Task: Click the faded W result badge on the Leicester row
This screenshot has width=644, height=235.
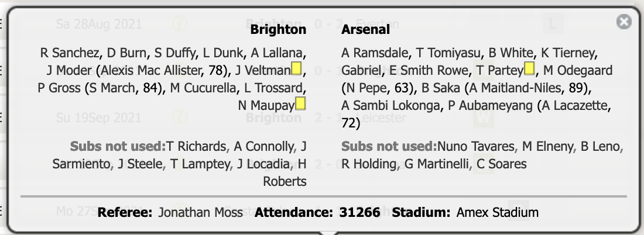Action: (483, 118)
